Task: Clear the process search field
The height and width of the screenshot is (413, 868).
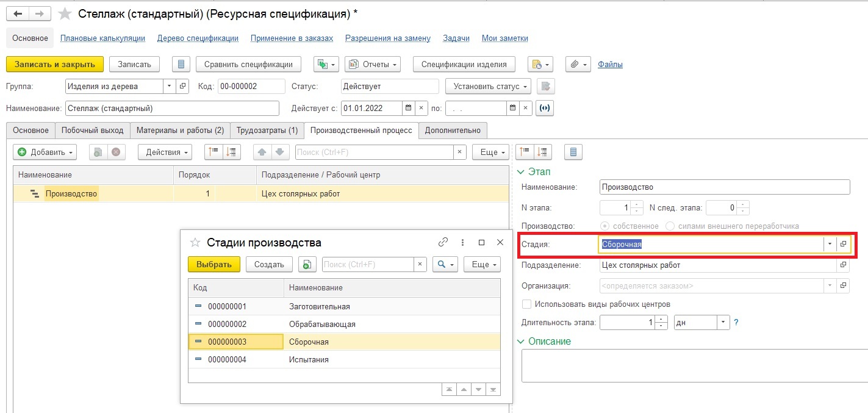Action: pyautogui.click(x=460, y=152)
